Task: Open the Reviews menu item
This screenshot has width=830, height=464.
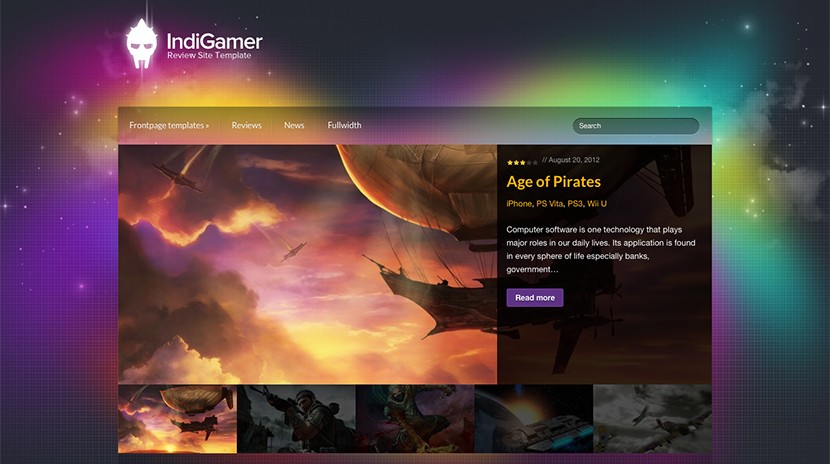Action: (247, 125)
